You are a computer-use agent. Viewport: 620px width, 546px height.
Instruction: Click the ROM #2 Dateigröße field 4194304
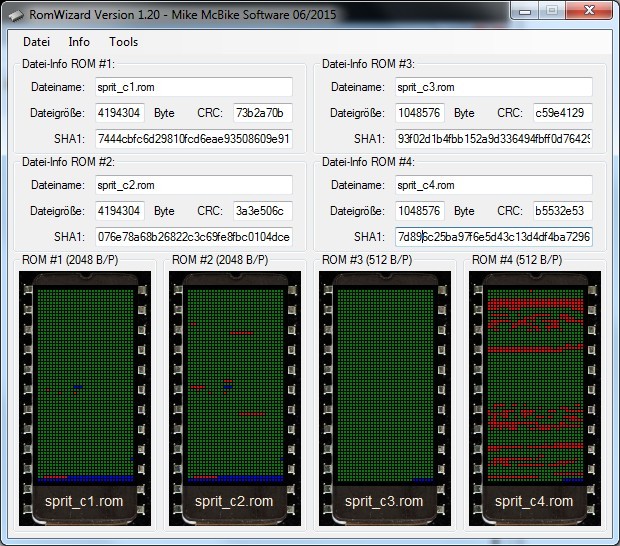coord(119,211)
